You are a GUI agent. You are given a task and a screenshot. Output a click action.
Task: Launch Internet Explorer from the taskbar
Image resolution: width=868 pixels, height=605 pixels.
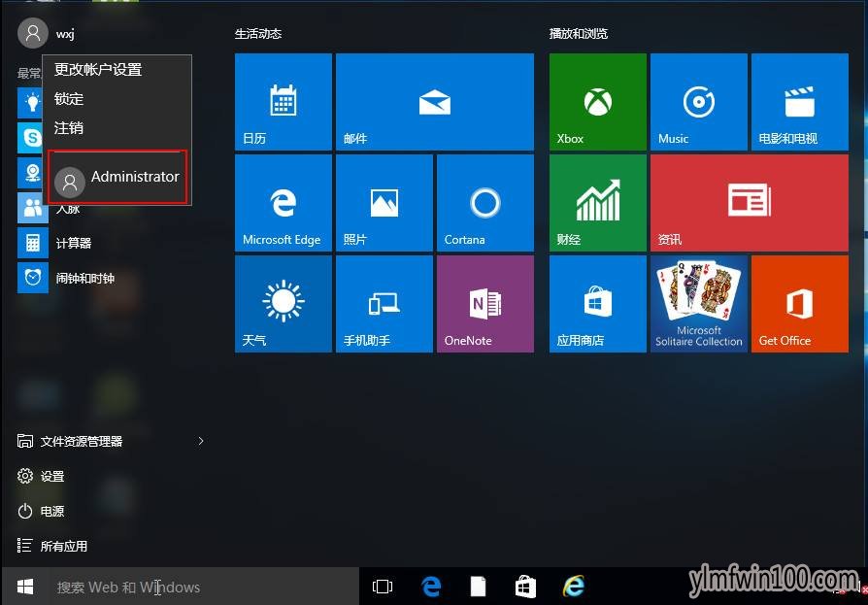click(573, 587)
